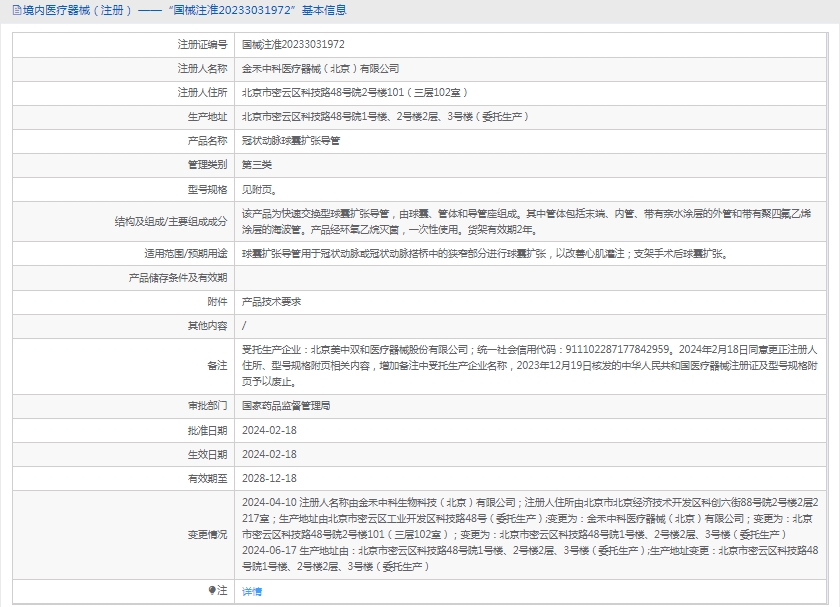This screenshot has width=840, height=607.
Task: Click the 结构及组成/主要组成成分 row label
Action: point(171,221)
